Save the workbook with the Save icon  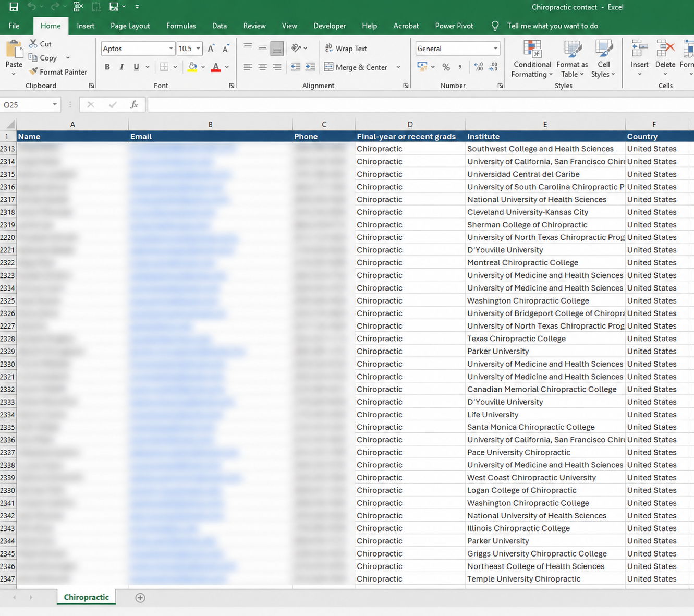click(14, 7)
